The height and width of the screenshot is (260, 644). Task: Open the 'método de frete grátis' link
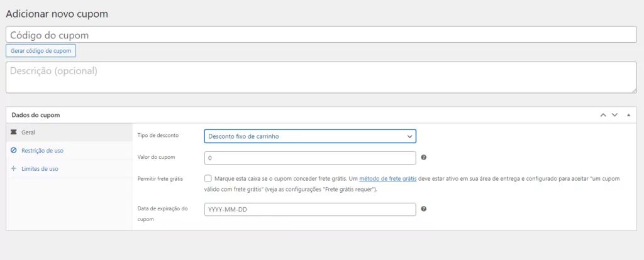tap(388, 179)
